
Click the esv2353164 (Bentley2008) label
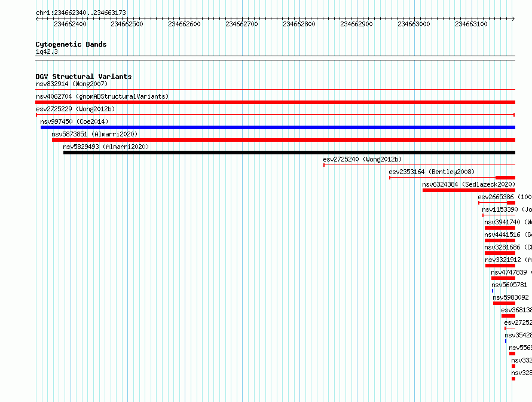pos(432,172)
